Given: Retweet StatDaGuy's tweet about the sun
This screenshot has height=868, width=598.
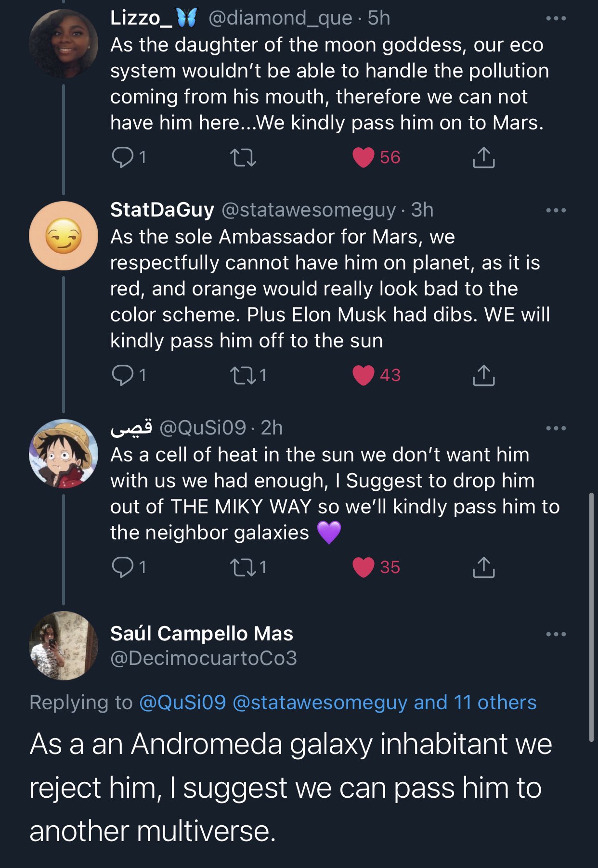Looking at the screenshot, I should pyautogui.click(x=243, y=375).
